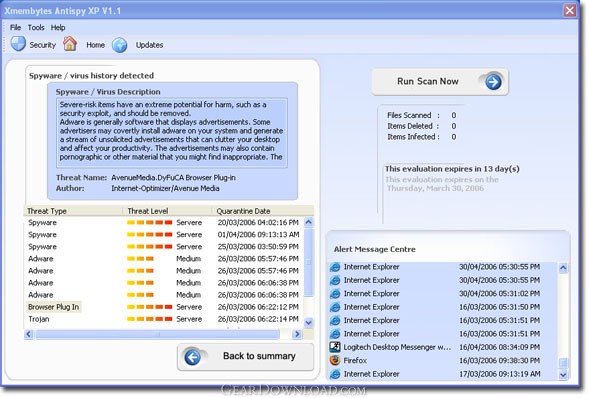Click the Security toolbar label

[42, 45]
